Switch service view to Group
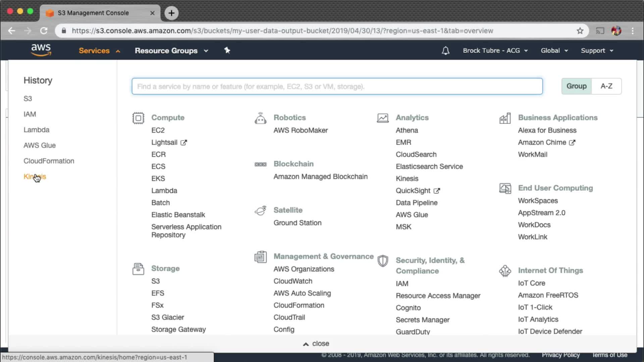 (x=576, y=86)
